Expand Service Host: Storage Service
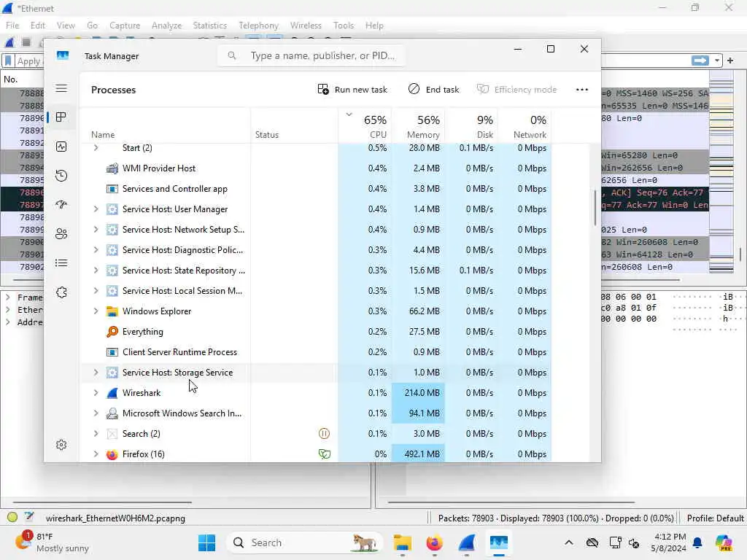Image resolution: width=747 pixels, height=560 pixels. [96, 373]
